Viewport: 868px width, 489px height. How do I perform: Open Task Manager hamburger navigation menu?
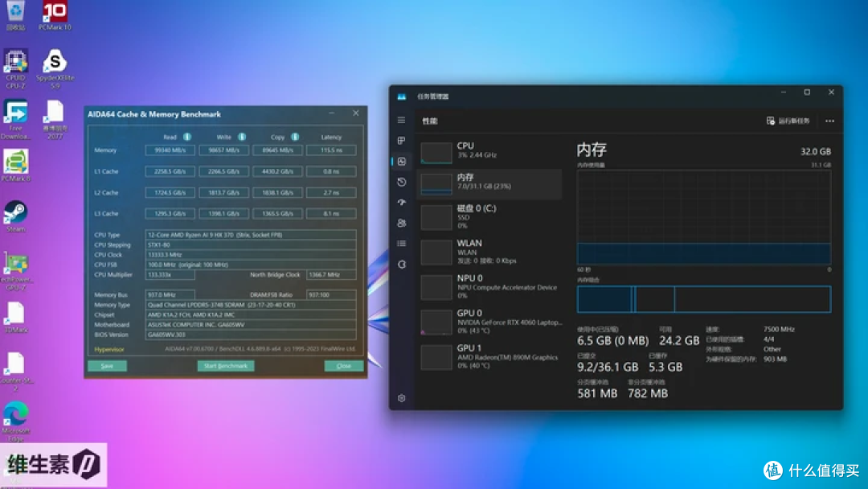pyautogui.click(x=401, y=120)
